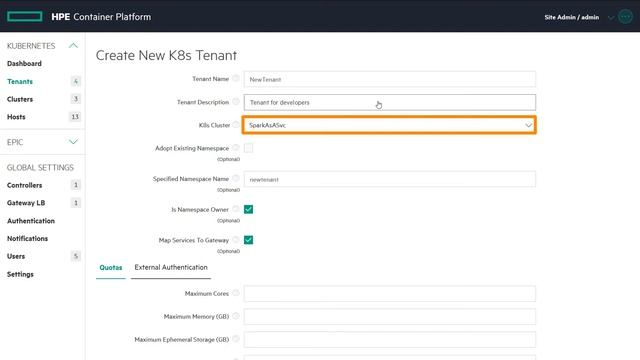Open the Hosts page

(x=16, y=117)
